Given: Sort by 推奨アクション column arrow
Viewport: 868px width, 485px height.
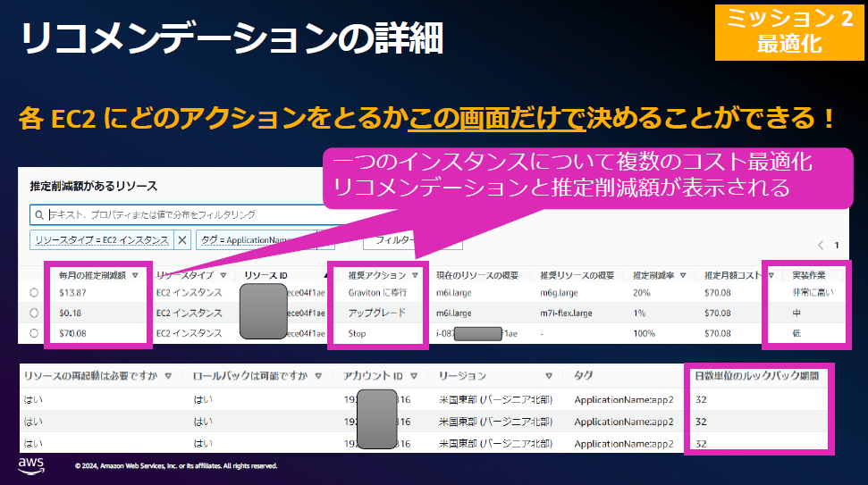Looking at the screenshot, I should pyautogui.click(x=415, y=275).
